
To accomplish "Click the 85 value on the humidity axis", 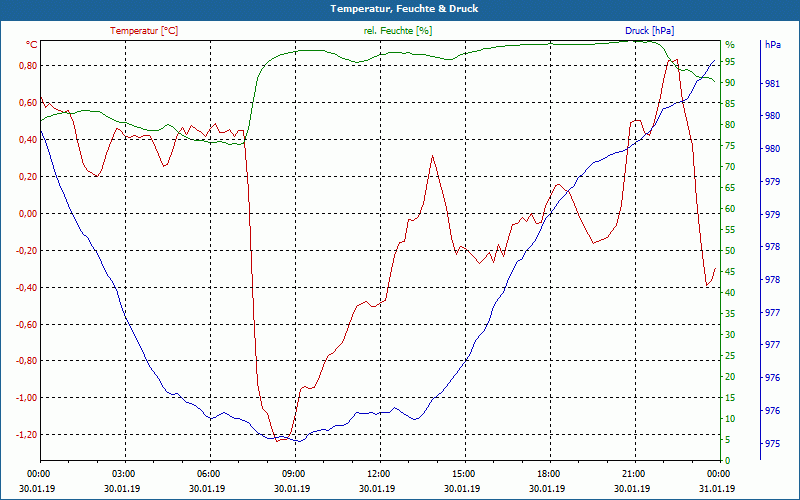I will point(730,104).
